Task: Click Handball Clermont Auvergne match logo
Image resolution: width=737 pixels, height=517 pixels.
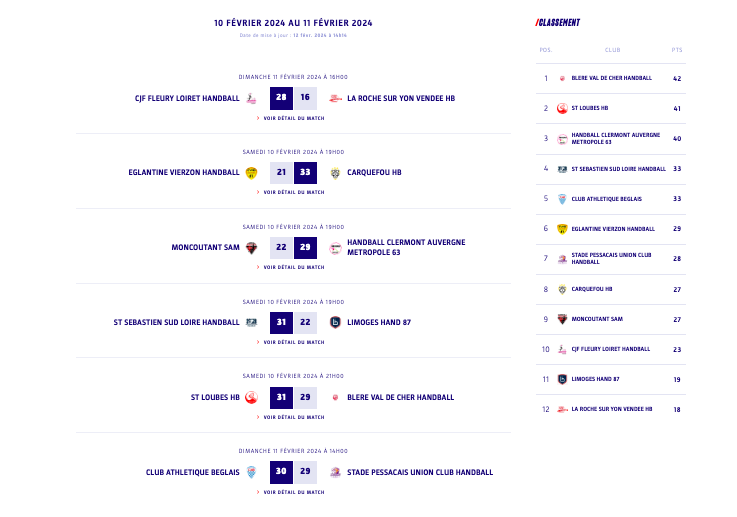Action: (x=335, y=247)
